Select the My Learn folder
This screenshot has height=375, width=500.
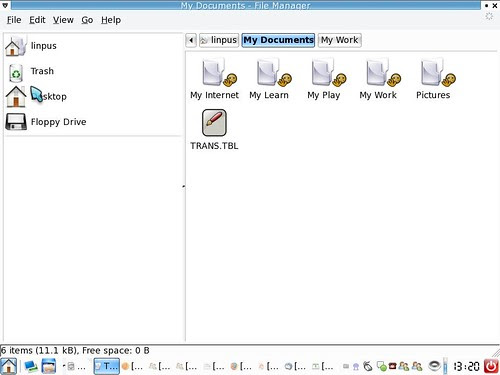(x=269, y=79)
